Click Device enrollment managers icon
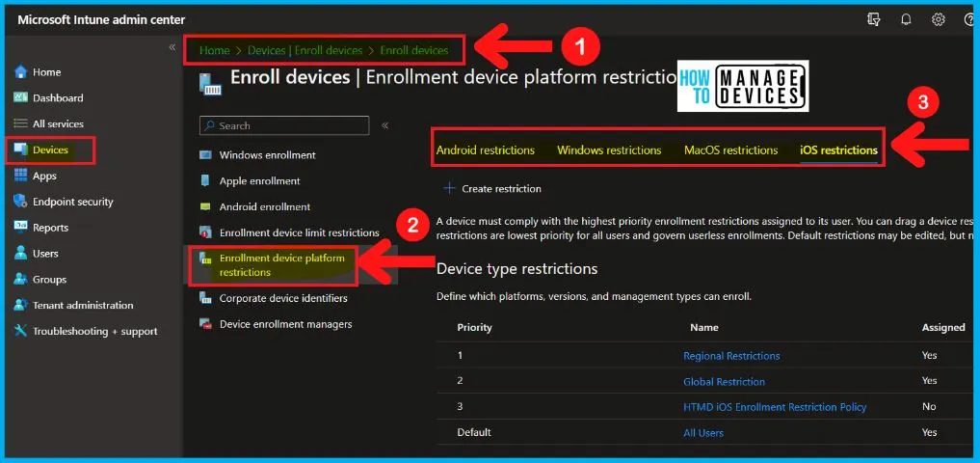The image size is (980, 463). click(x=205, y=324)
